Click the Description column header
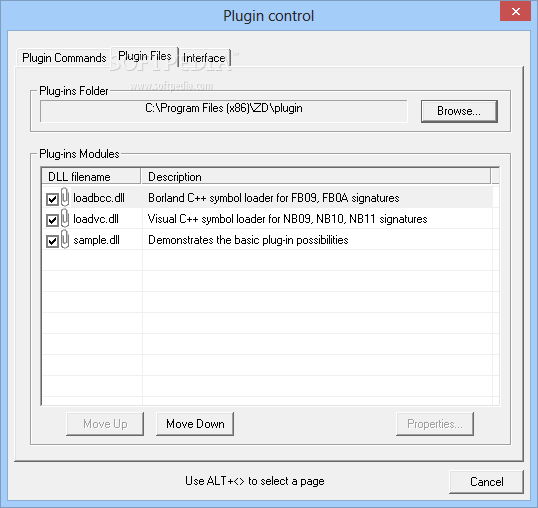 (x=316, y=177)
